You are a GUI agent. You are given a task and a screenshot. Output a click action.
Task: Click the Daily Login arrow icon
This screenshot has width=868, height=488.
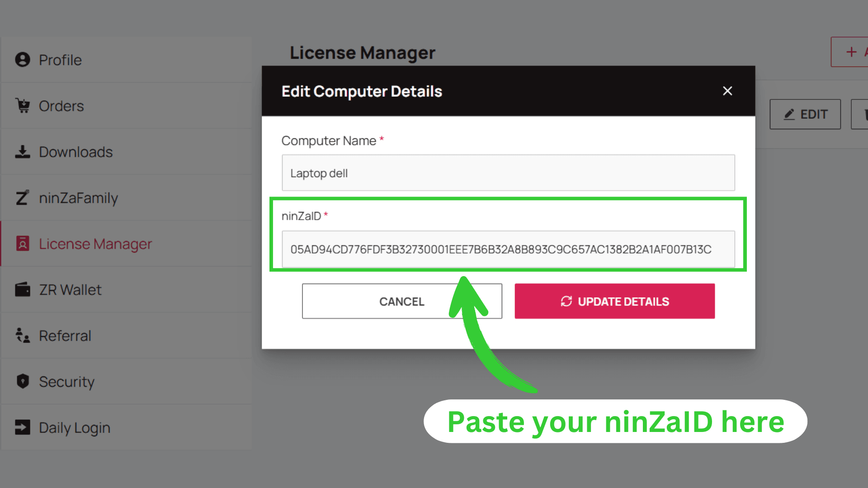pos(23,427)
